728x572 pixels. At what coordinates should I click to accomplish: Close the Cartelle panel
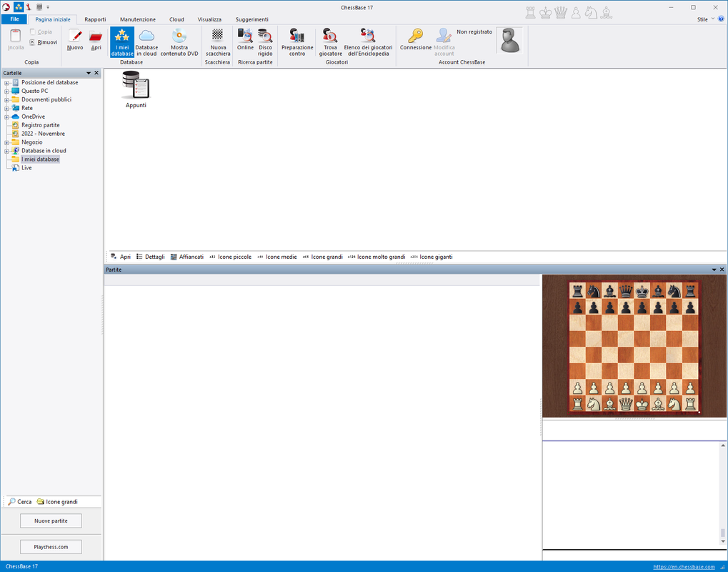(x=96, y=73)
